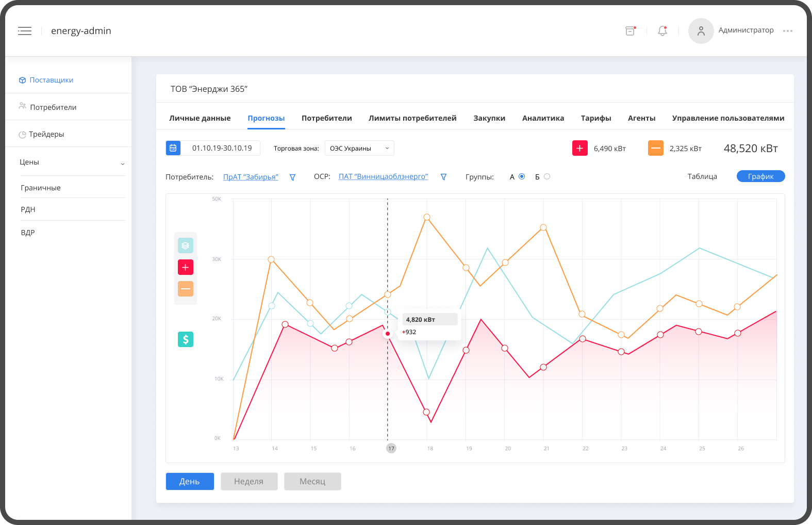
Task: Open the ПАТ "Винницаоблэнерго" link
Action: pyautogui.click(x=383, y=176)
